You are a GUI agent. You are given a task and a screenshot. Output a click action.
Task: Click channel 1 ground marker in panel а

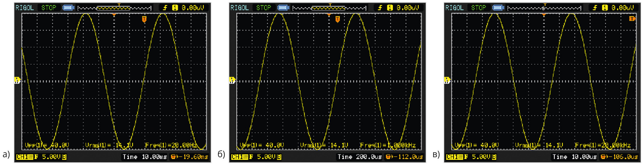pyautogui.click(x=17, y=80)
